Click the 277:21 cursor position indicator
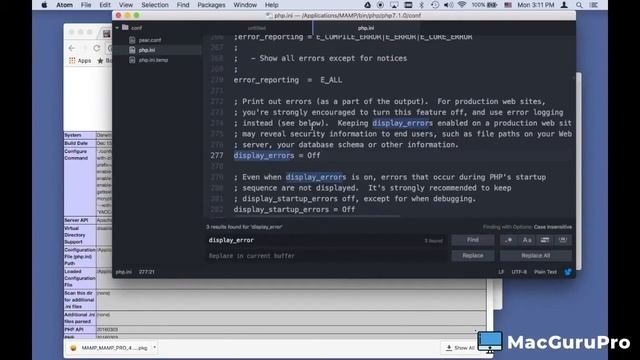The height and width of the screenshot is (360, 640). (147, 272)
